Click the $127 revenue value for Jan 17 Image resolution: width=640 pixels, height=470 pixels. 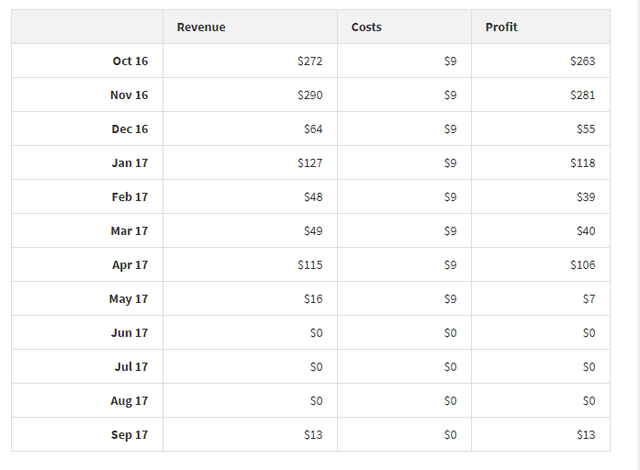click(x=310, y=163)
